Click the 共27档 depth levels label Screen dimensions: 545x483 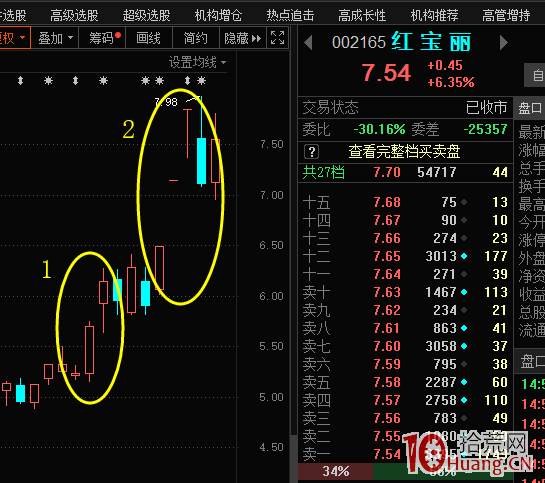tap(324, 172)
